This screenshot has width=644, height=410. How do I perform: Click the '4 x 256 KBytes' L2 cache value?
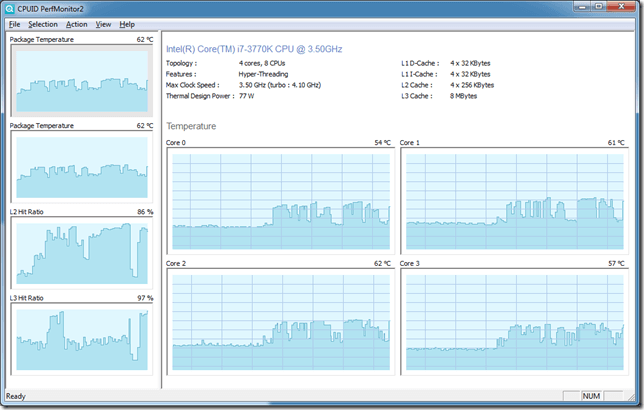(472, 85)
